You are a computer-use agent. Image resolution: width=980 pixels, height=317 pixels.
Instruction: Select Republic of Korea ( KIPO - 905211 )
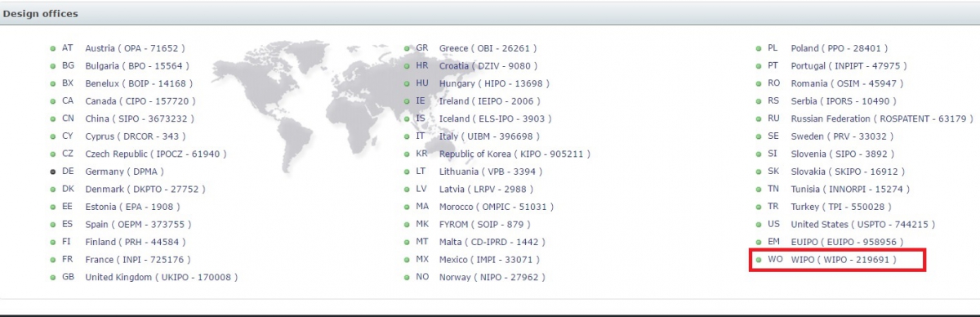point(514,154)
